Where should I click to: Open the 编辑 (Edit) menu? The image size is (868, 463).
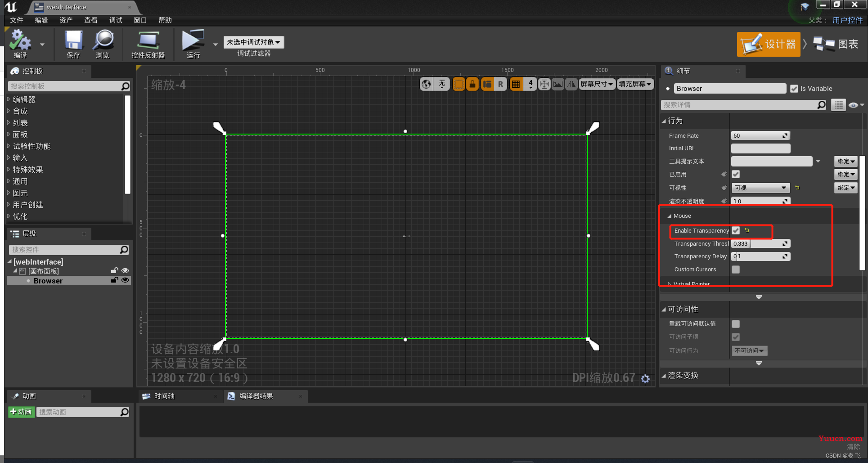41,20
